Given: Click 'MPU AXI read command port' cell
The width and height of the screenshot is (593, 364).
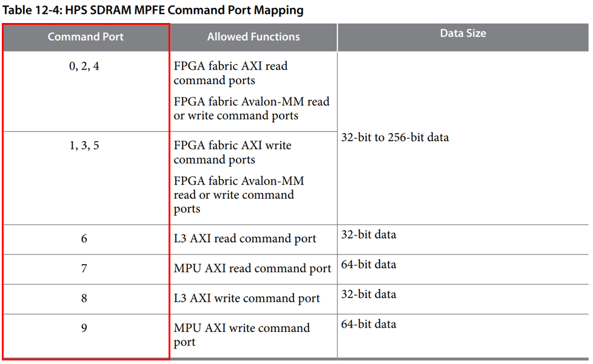Looking at the screenshot, I should tap(252, 268).
